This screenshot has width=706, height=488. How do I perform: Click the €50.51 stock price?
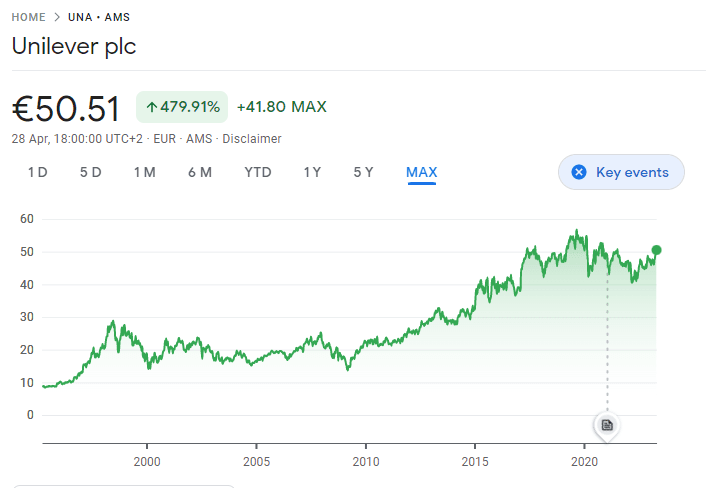(66, 108)
